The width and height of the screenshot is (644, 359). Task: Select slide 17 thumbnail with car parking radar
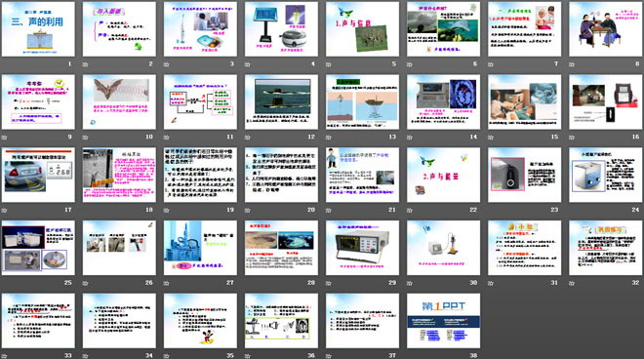coord(38,175)
